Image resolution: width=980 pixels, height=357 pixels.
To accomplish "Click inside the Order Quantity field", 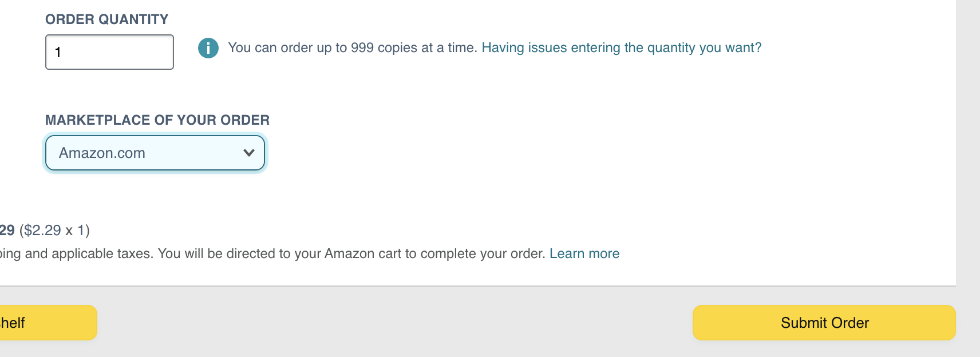I will tap(109, 52).
